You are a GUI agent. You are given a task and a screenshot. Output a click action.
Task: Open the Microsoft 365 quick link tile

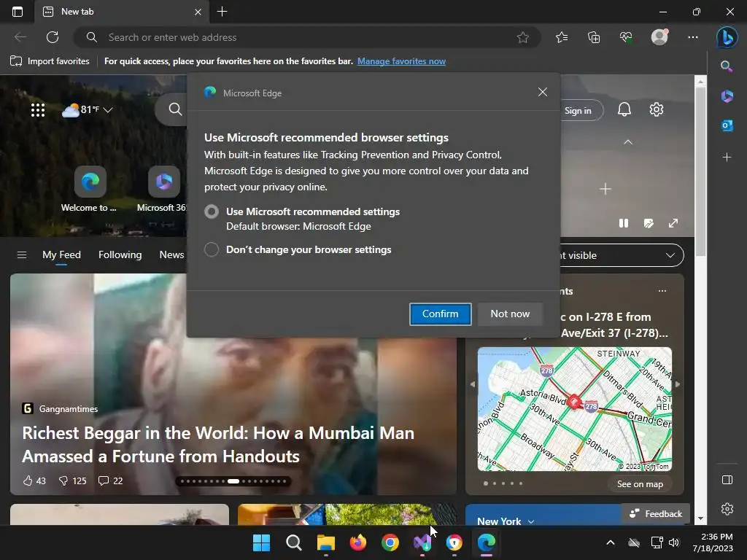162,189
